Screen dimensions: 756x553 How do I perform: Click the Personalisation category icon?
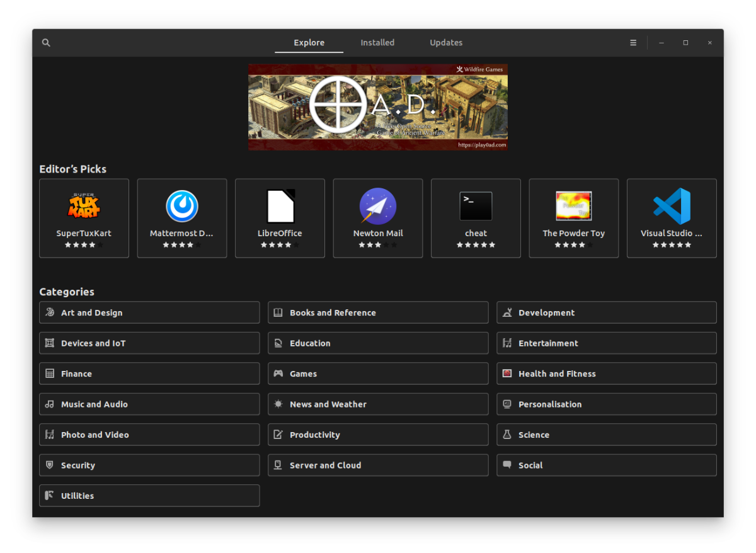click(x=507, y=404)
